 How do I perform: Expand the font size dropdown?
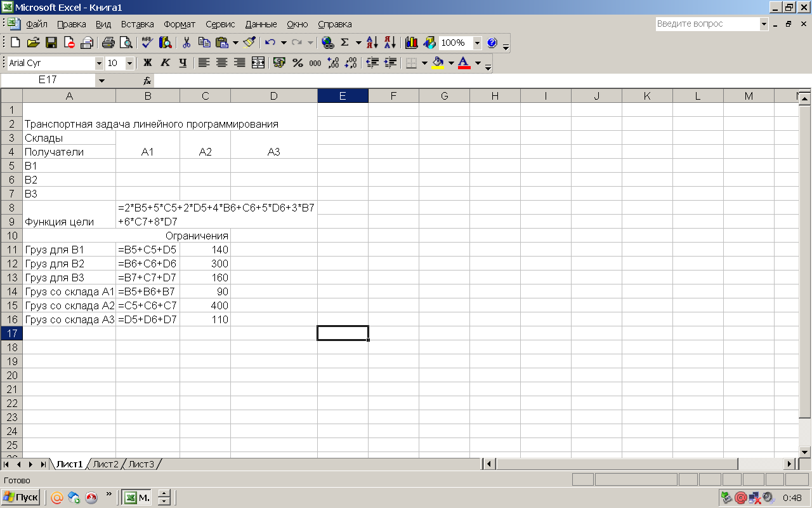click(x=129, y=63)
